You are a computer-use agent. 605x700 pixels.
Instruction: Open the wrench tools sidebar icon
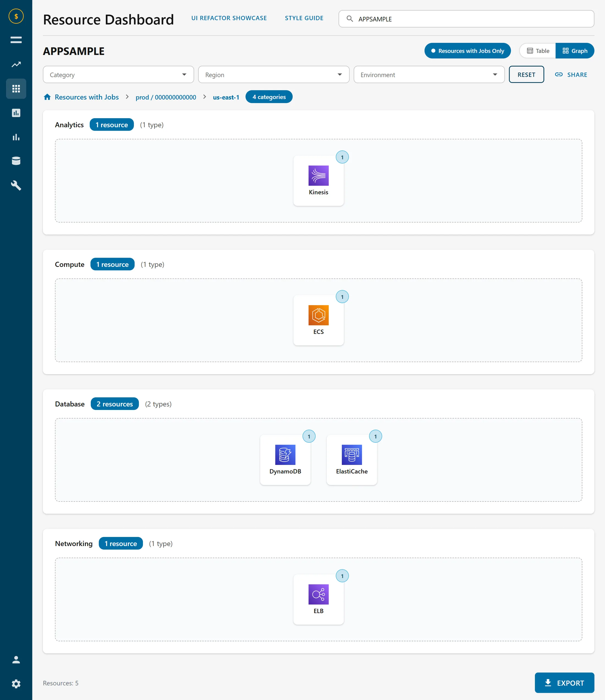[x=16, y=185]
